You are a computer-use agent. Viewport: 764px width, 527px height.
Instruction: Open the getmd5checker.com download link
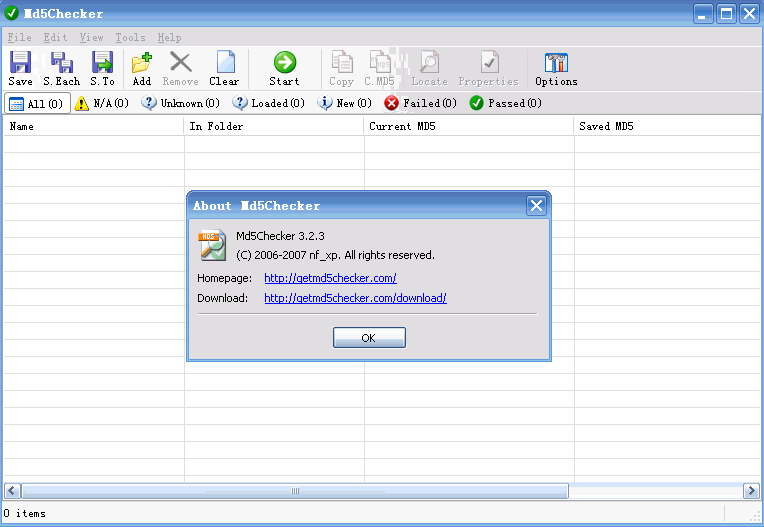tap(355, 298)
